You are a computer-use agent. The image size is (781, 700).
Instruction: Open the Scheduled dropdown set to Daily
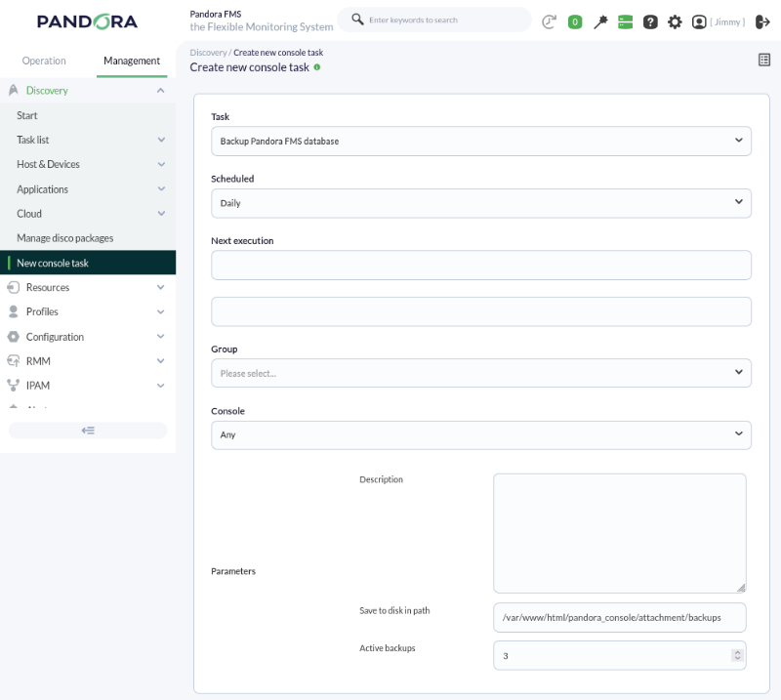[481, 203]
